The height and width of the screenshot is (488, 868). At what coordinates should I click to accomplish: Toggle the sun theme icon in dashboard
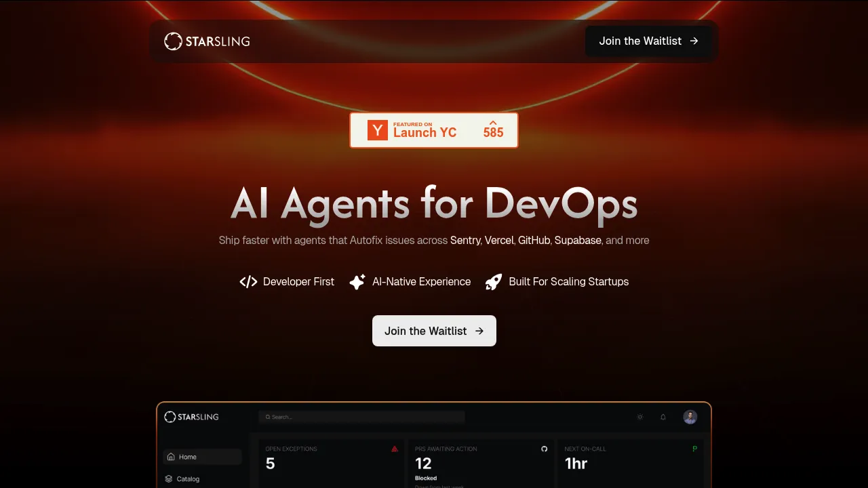coord(640,417)
